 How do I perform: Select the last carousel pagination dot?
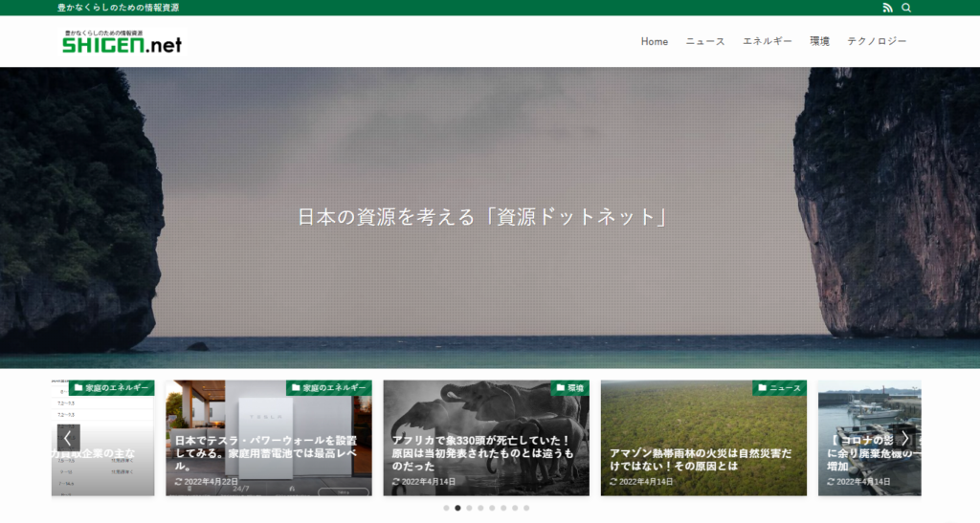pos(526,509)
